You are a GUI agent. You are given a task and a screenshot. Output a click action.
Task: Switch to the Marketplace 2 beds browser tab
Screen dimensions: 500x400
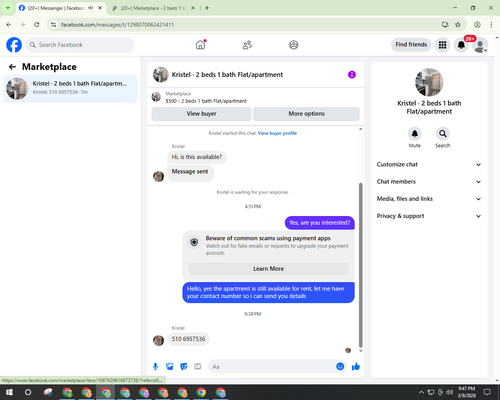pyautogui.click(x=153, y=8)
